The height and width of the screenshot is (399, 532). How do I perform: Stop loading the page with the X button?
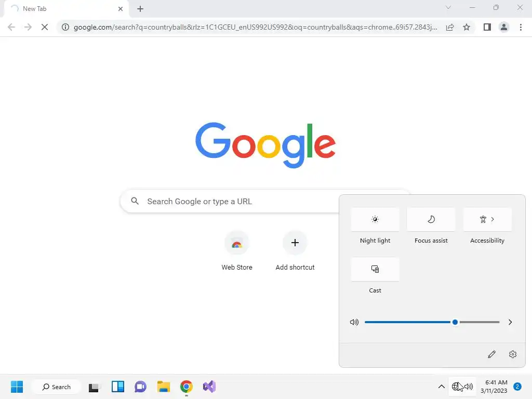click(45, 27)
